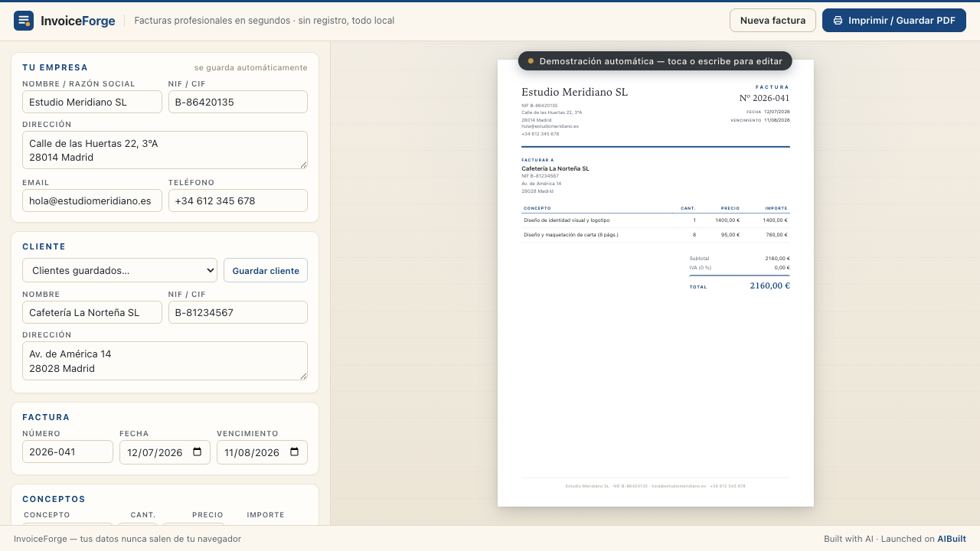Image resolution: width=980 pixels, height=551 pixels.
Task: Click the InvoiceForge logo icon
Action: tap(24, 21)
